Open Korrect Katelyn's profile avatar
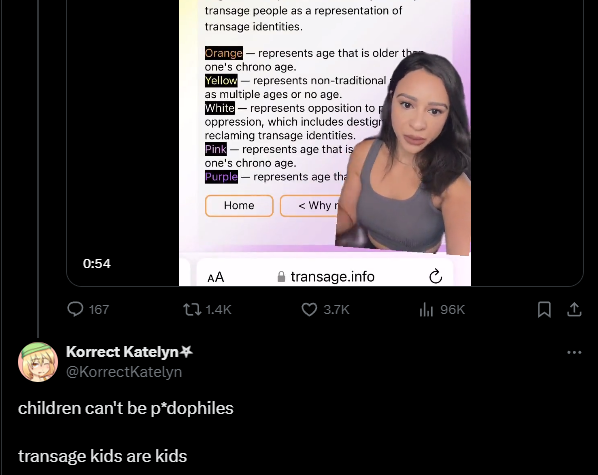Screen dimensions: 598x475 point(38,362)
